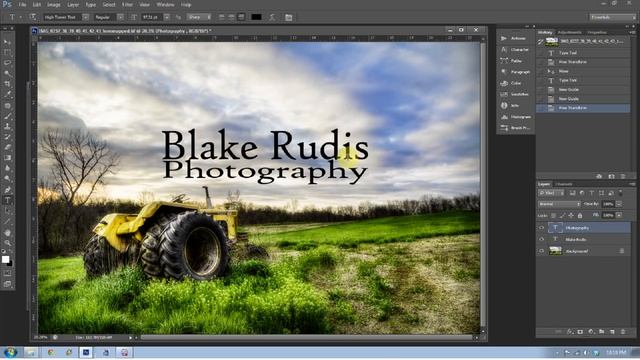
Task: Switch to the Adjustments tab
Action: pos(569,32)
